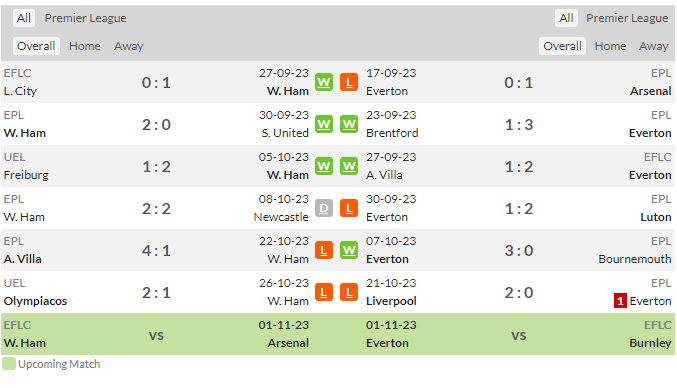Click the red card 1 badge beside Everton
Screen dimensions: 677x388
pos(620,301)
